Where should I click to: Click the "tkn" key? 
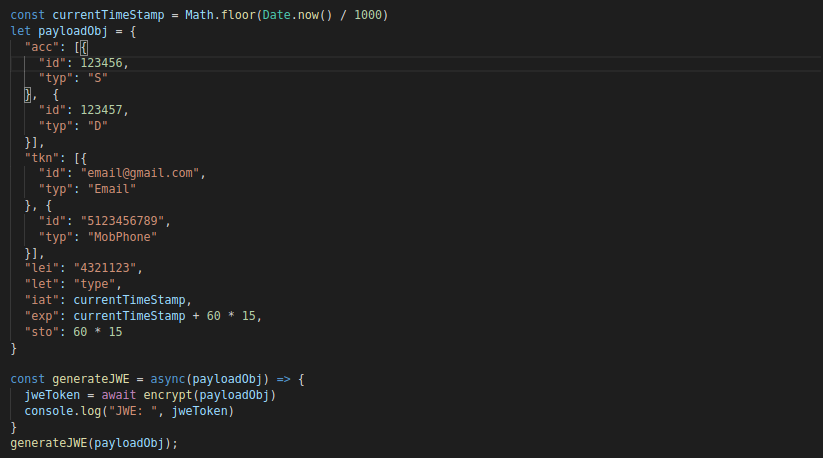click(42, 158)
